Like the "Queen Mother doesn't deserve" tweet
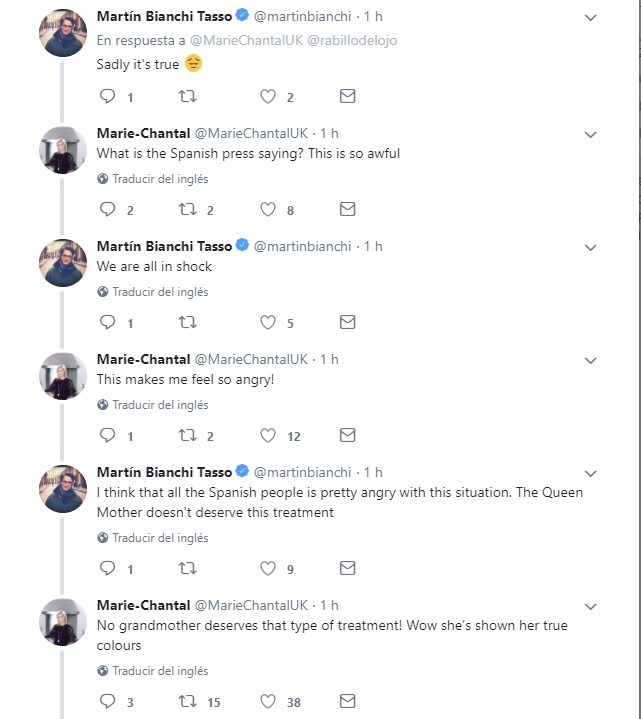The height and width of the screenshot is (719, 641). 268,569
